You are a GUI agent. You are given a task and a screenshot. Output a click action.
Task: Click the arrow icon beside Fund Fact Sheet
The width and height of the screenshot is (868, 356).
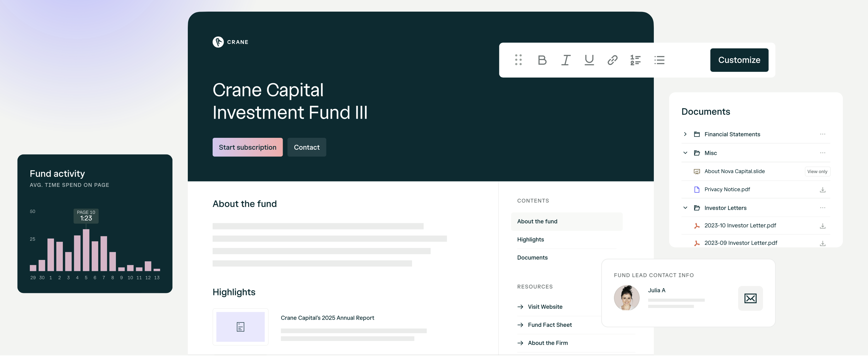point(520,325)
